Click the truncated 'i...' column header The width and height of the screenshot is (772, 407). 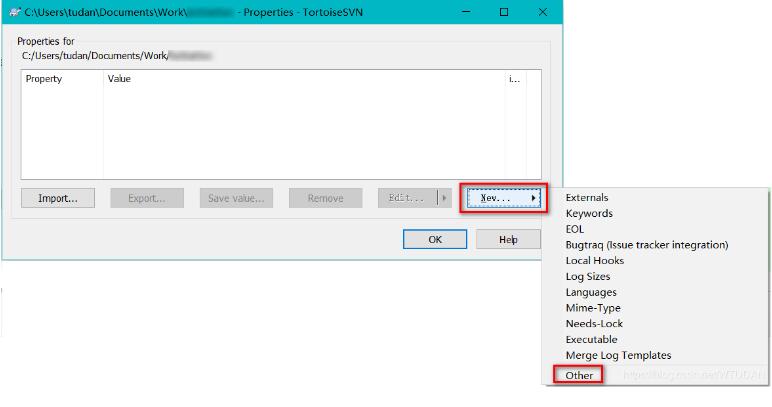(x=515, y=79)
